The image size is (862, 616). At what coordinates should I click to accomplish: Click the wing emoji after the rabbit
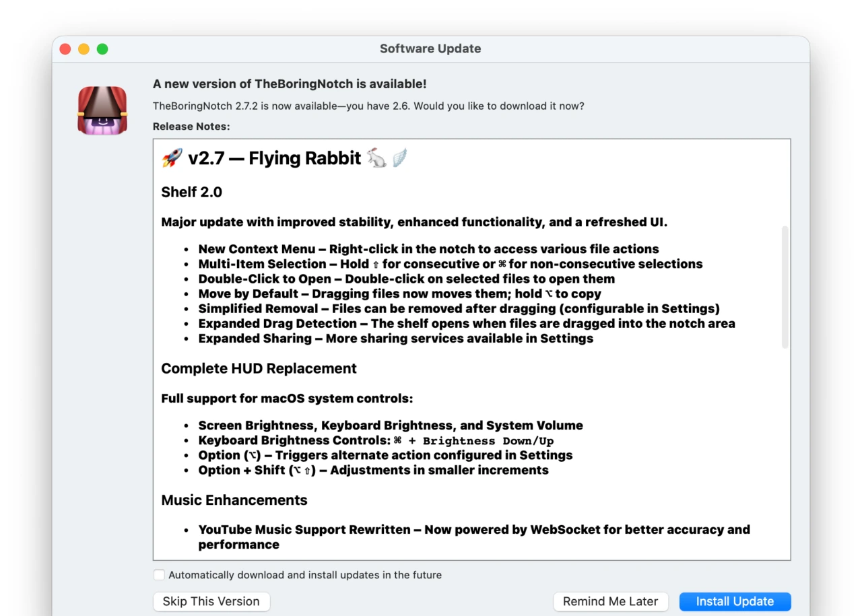coord(399,158)
